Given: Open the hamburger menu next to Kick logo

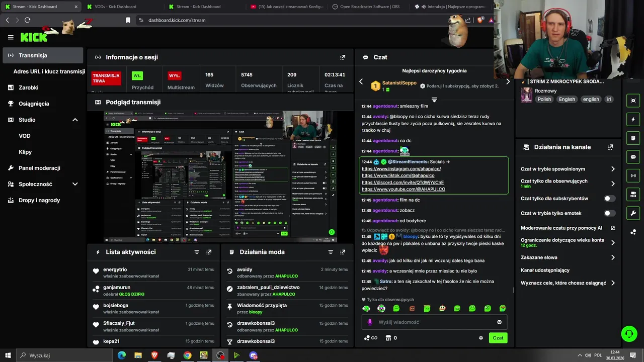Looking at the screenshot, I should [x=11, y=37].
